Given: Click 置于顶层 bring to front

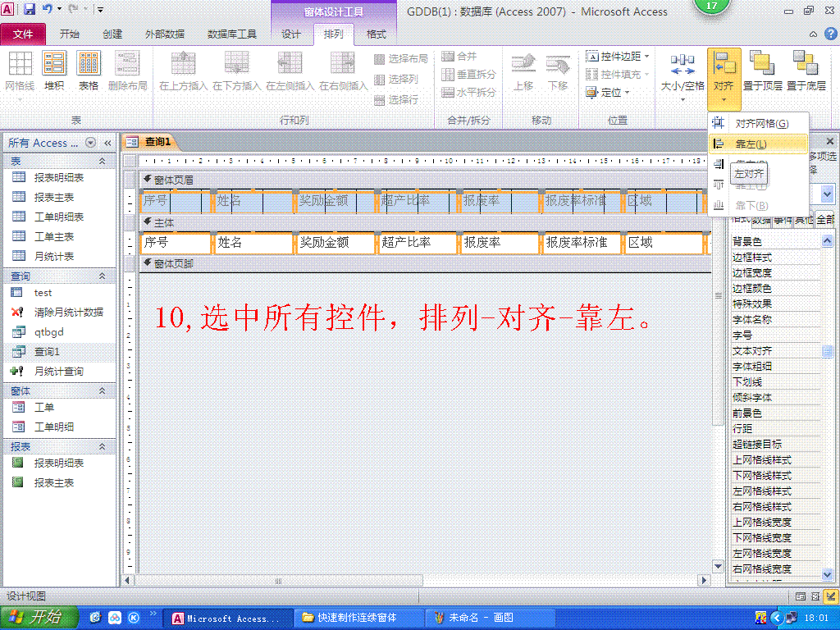Looking at the screenshot, I should point(762,71).
